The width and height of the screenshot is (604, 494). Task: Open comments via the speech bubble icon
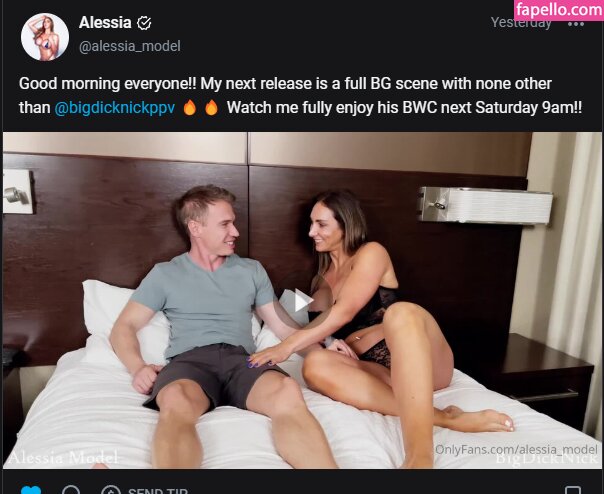pos(71,490)
